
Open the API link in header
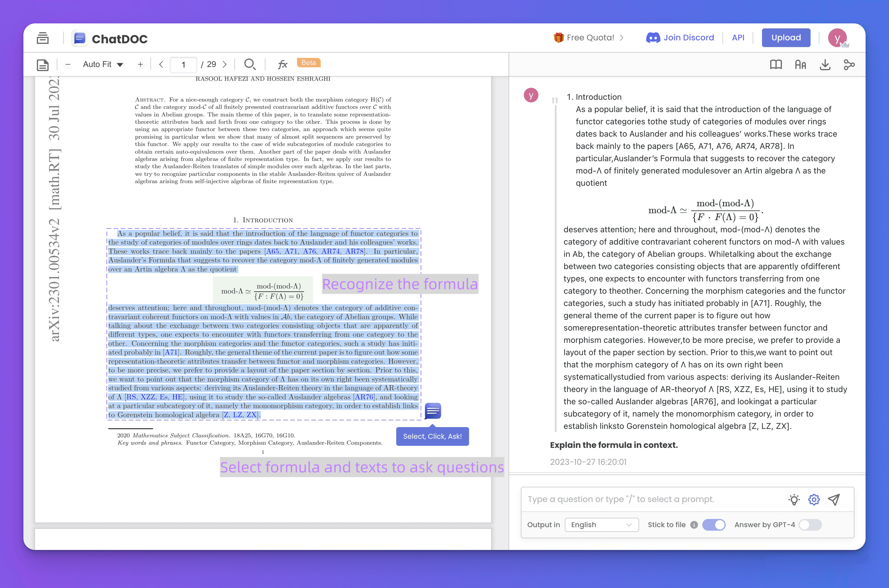coord(738,37)
